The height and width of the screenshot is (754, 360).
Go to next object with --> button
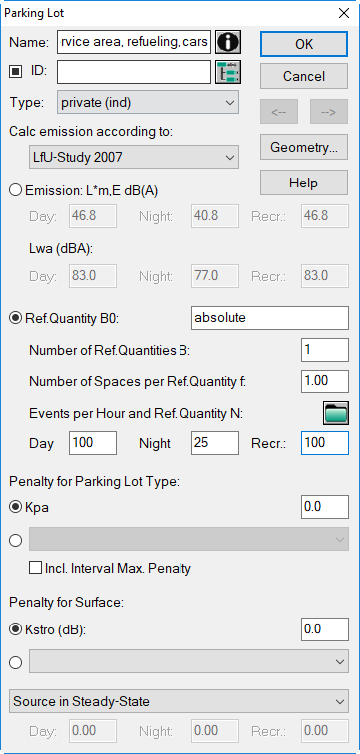click(329, 112)
